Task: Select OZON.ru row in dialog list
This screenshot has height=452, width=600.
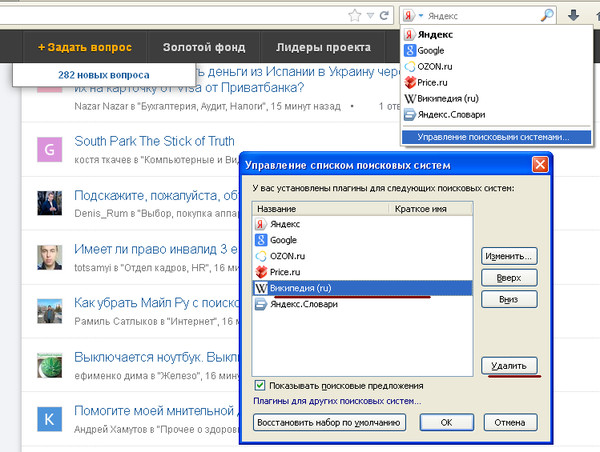Action: [363, 256]
